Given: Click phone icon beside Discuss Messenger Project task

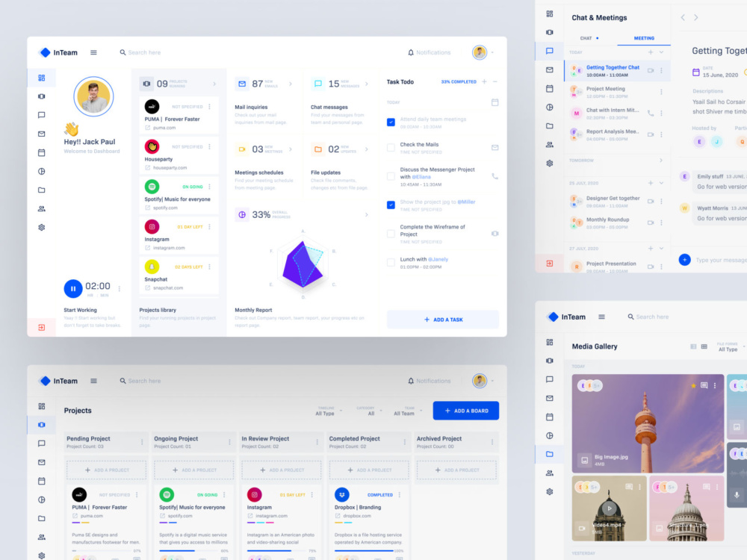Looking at the screenshot, I should (x=495, y=176).
